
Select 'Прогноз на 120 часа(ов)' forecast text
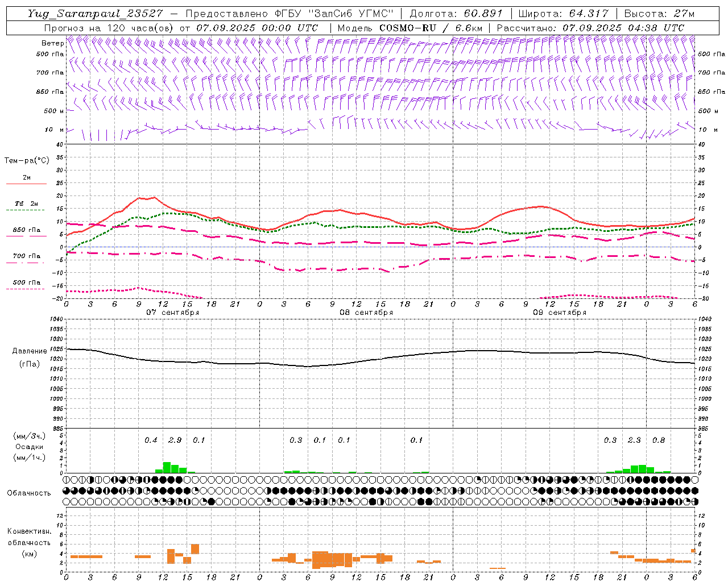[x=110, y=28]
